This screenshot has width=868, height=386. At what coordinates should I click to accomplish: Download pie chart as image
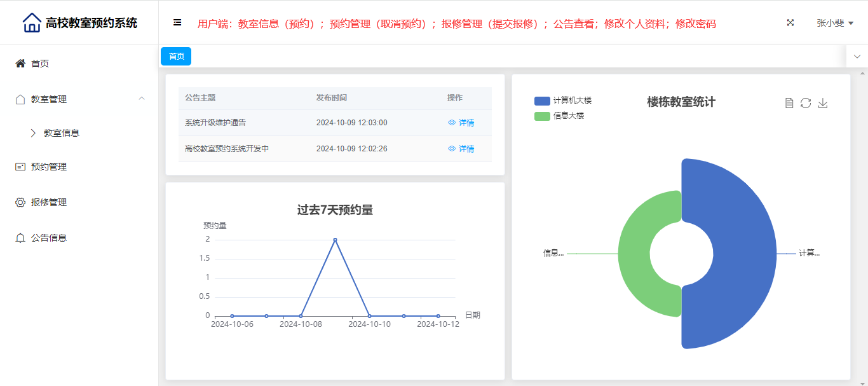[x=823, y=103]
